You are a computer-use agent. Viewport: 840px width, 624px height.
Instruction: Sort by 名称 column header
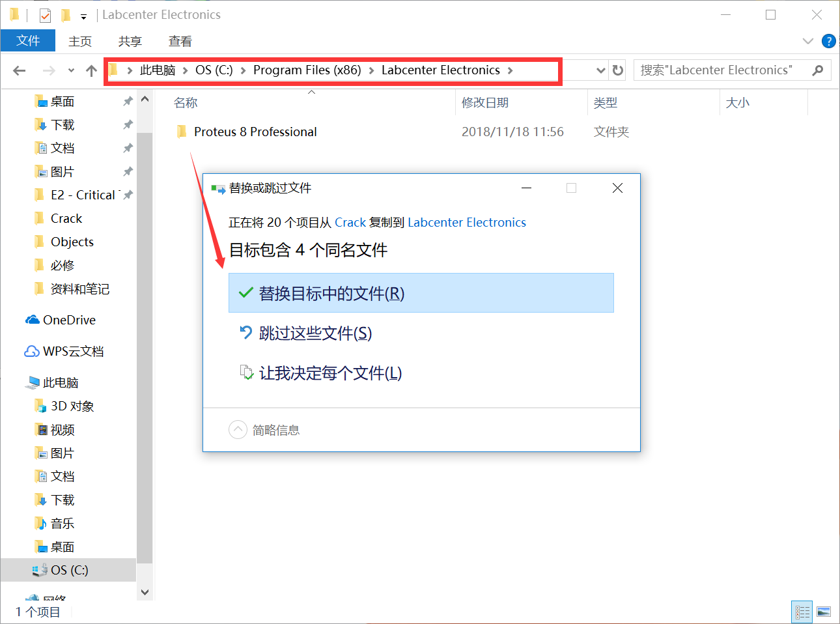coord(186,102)
